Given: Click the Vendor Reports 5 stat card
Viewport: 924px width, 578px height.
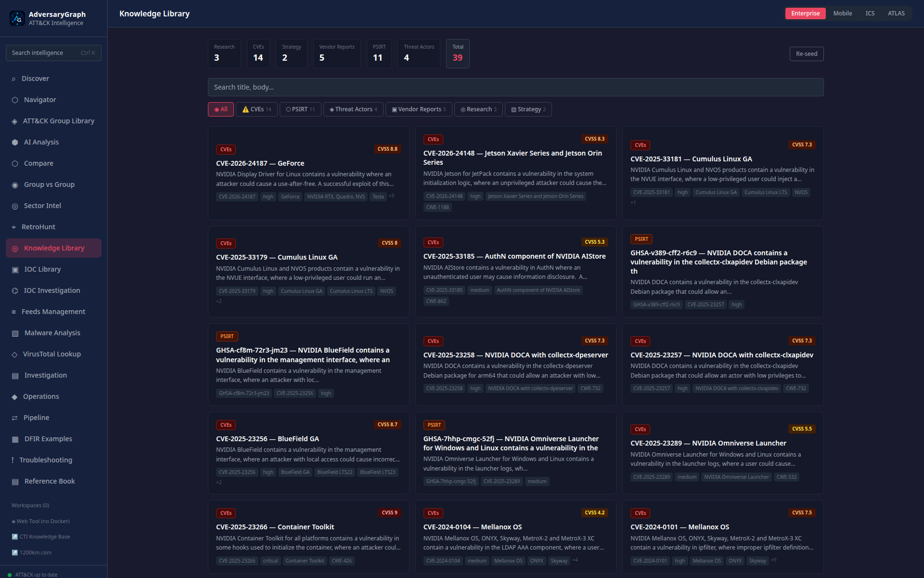Looking at the screenshot, I should point(337,53).
